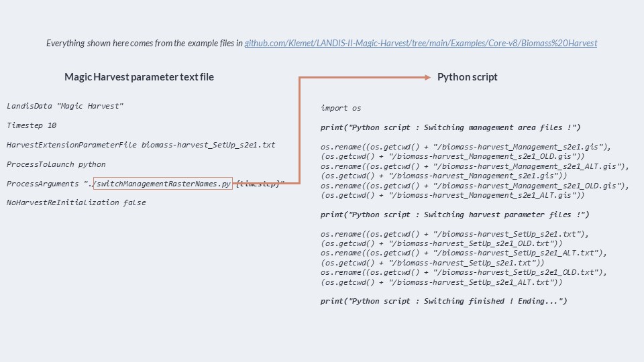Screen dimensions: 644x362
Task: Click the orange arrowhead pointing to Python script
Action: (427, 77)
